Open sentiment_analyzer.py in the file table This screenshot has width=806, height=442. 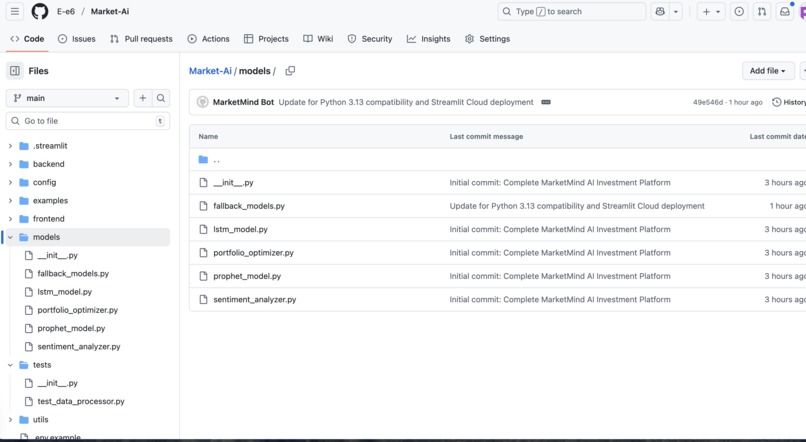[255, 300]
